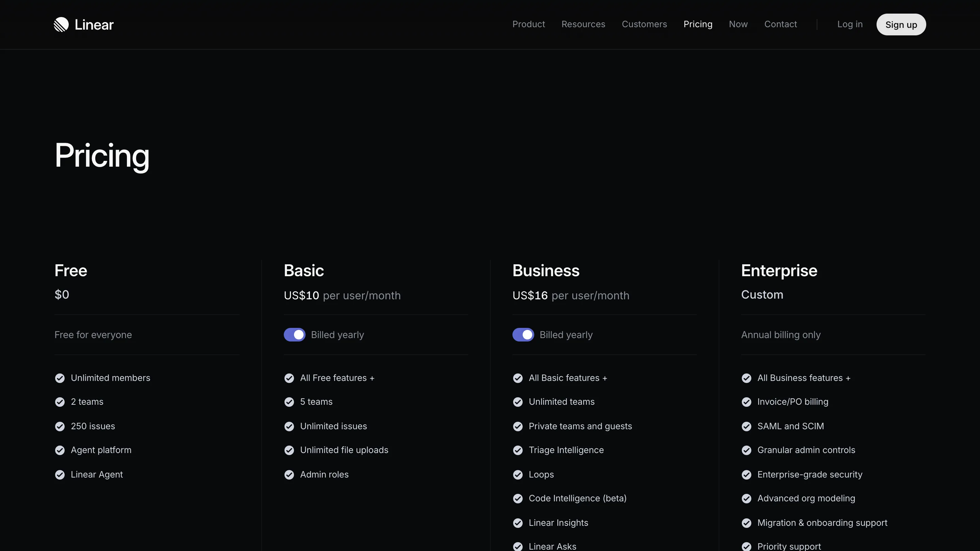Click the Enterprise plan heading
This screenshot has width=980, height=551.
(779, 271)
